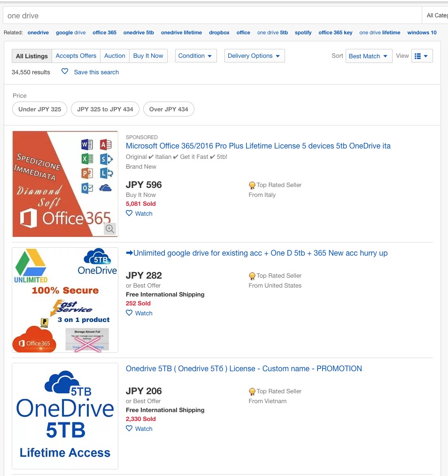Click the SPONSORED label
Screen dimensions: 448x476
click(x=142, y=137)
